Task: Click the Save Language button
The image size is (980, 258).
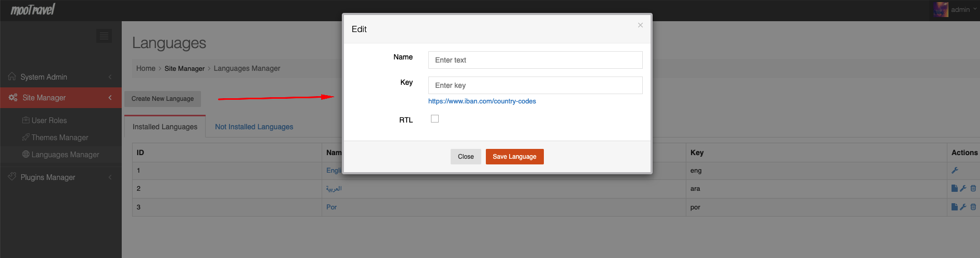Action: 514,157
